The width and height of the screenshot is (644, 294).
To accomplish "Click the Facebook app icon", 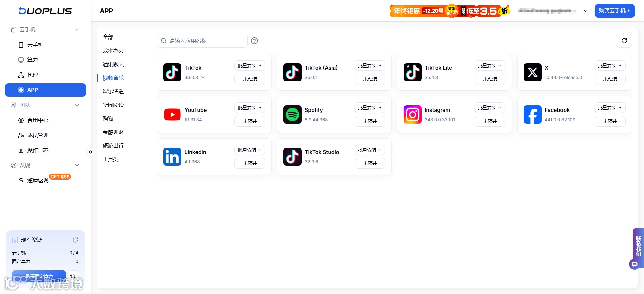I will pos(533,115).
